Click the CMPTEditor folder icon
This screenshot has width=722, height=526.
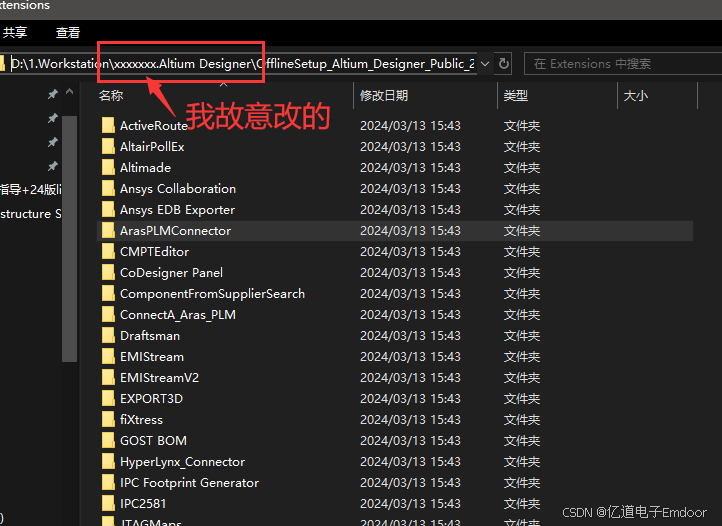click(108, 251)
